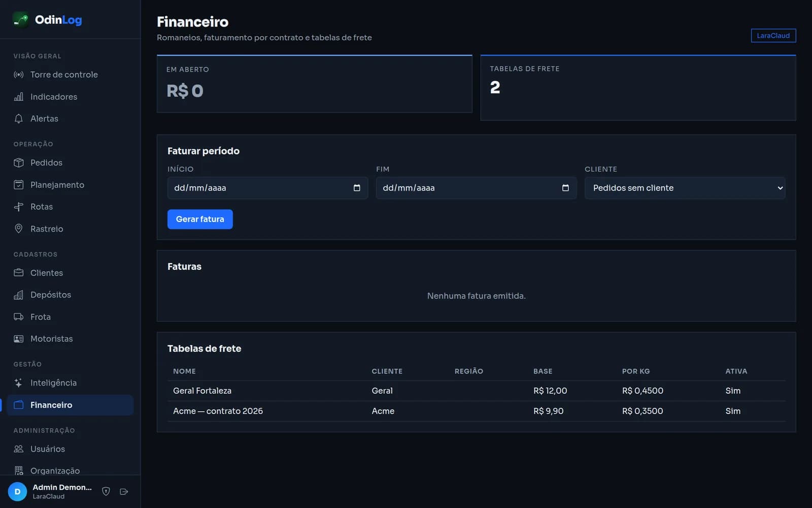The height and width of the screenshot is (508, 812).
Task: Select Frota in the sidebar
Action: pos(70,317)
